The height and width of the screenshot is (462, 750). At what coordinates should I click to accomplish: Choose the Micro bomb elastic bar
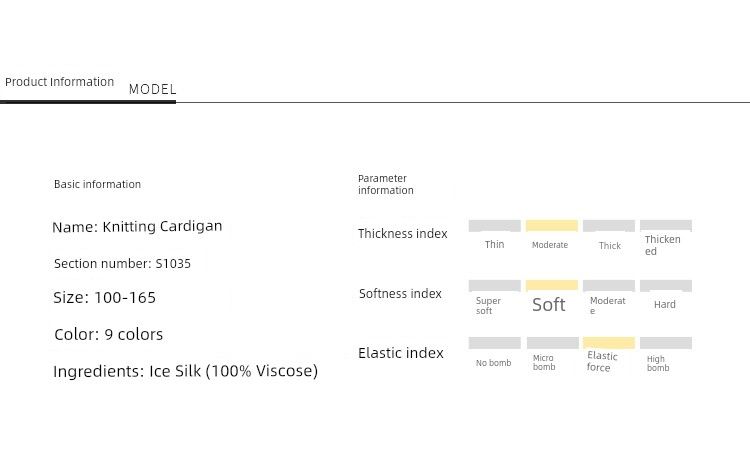(x=552, y=343)
